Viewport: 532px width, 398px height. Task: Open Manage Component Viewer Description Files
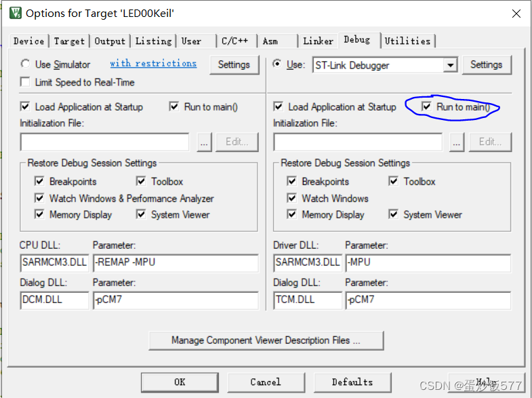pos(266,340)
